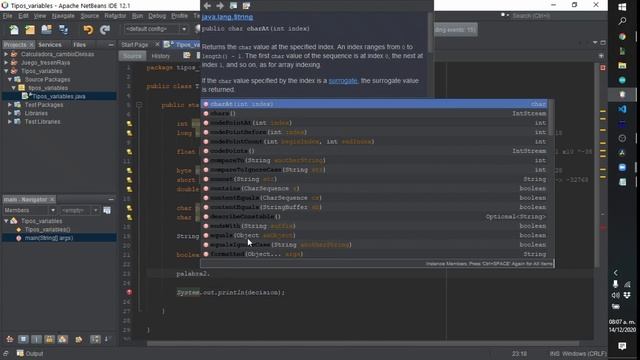Select Tipos_variables() constructor in Navigator

pos(47,229)
